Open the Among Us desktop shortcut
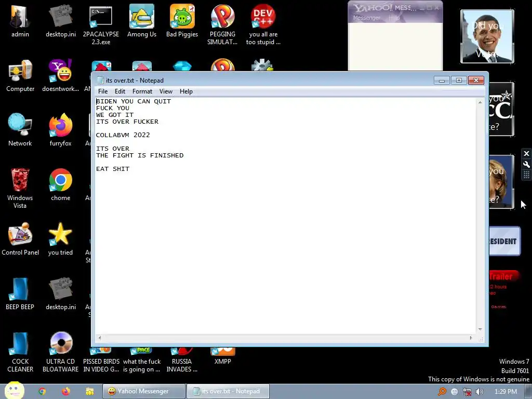Screen dimensions: 532x399 coord(142,21)
